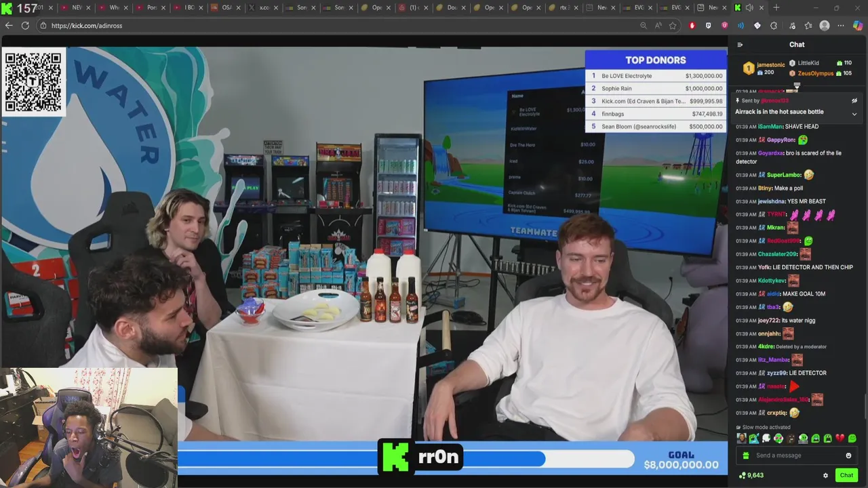Expand the pinned message chevron
The image size is (868, 488).
coord(854,114)
